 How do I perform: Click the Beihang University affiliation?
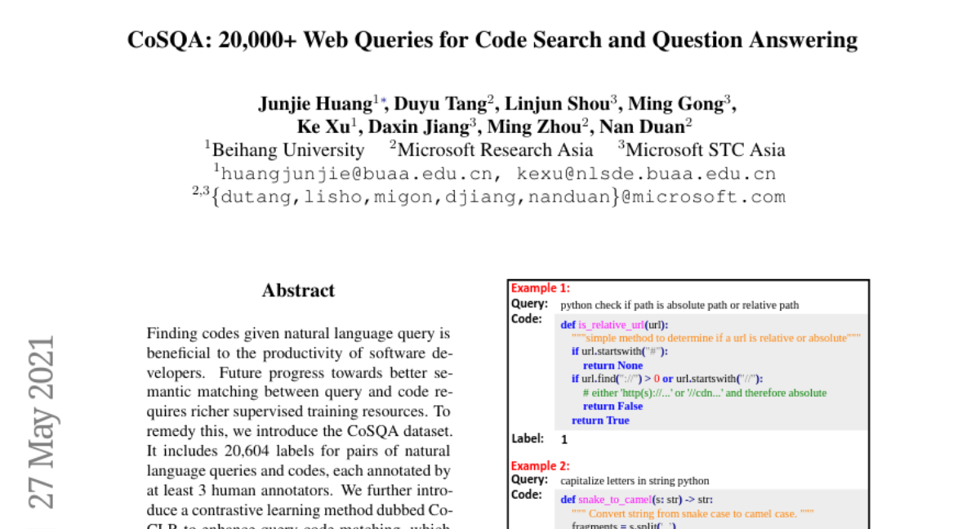tap(287, 150)
